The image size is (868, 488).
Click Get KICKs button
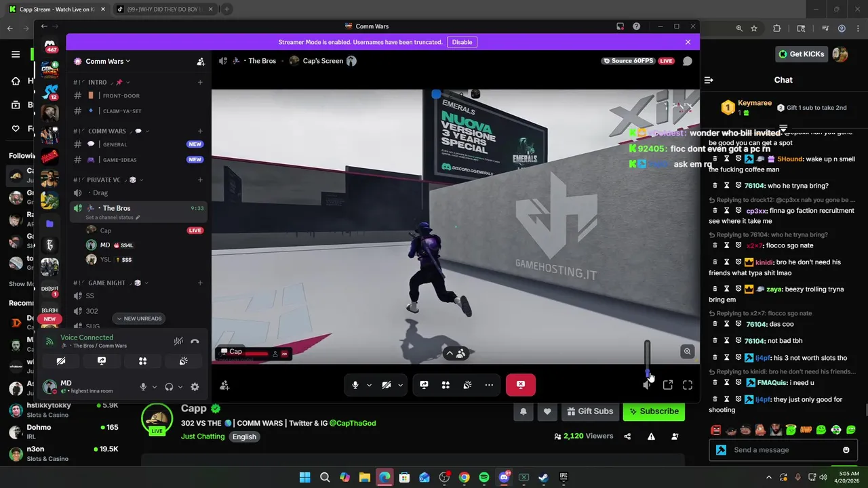801,54
